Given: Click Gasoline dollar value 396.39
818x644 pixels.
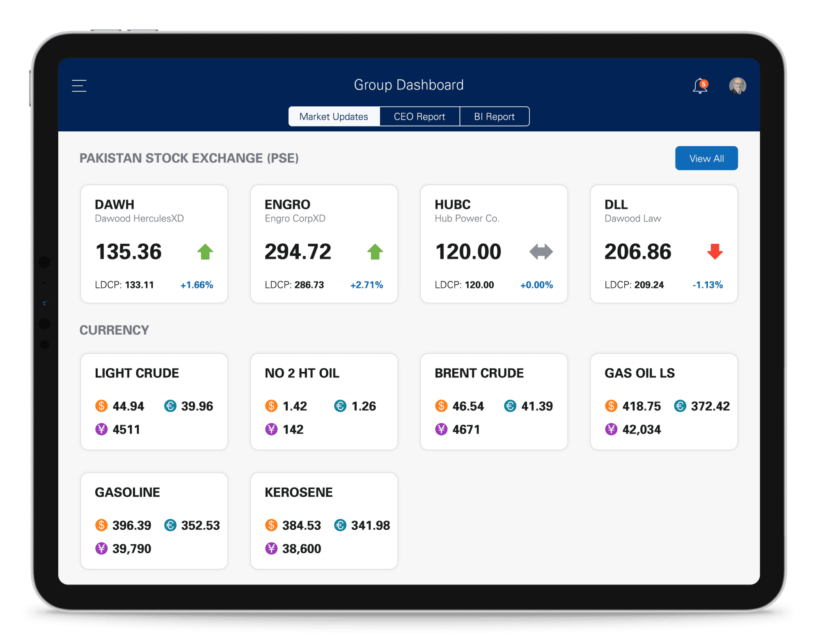Looking at the screenshot, I should [132, 525].
